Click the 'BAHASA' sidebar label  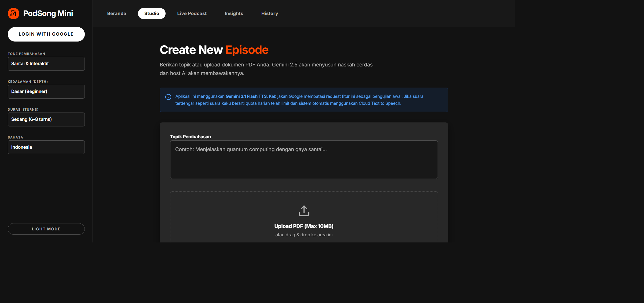[15, 137]
